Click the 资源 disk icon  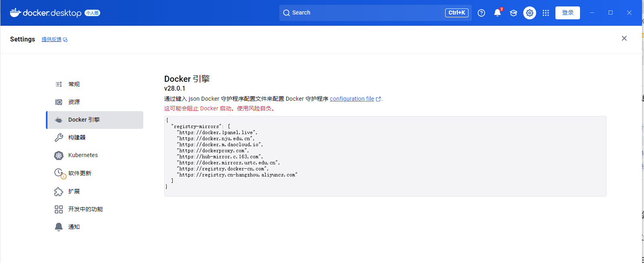[x=59, y=102]
